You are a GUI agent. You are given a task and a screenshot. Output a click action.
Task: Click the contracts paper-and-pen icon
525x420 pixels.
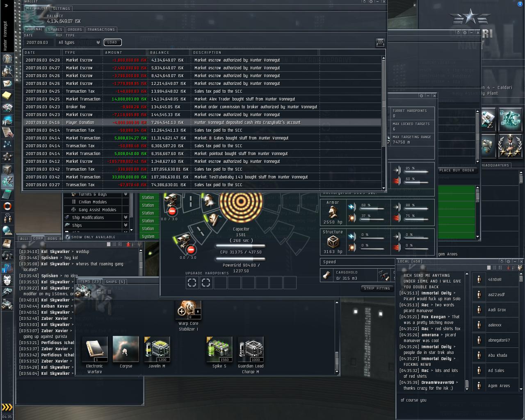pos(7,132)
